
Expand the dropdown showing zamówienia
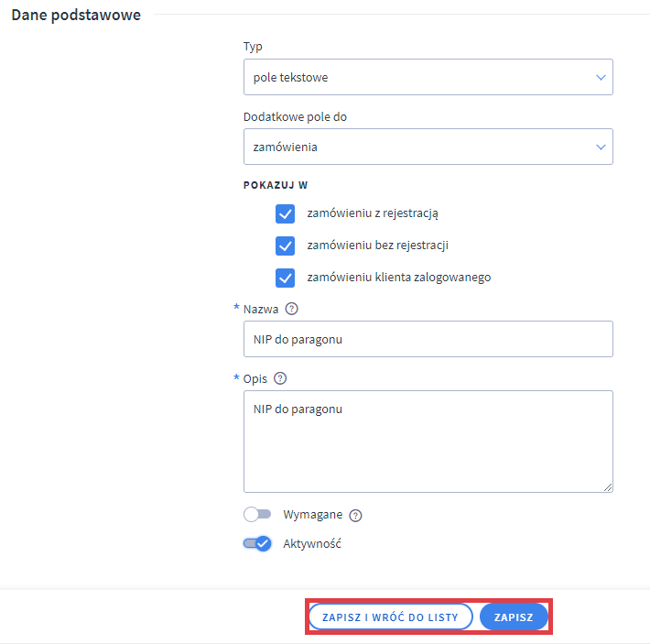[x=428, y=147]
